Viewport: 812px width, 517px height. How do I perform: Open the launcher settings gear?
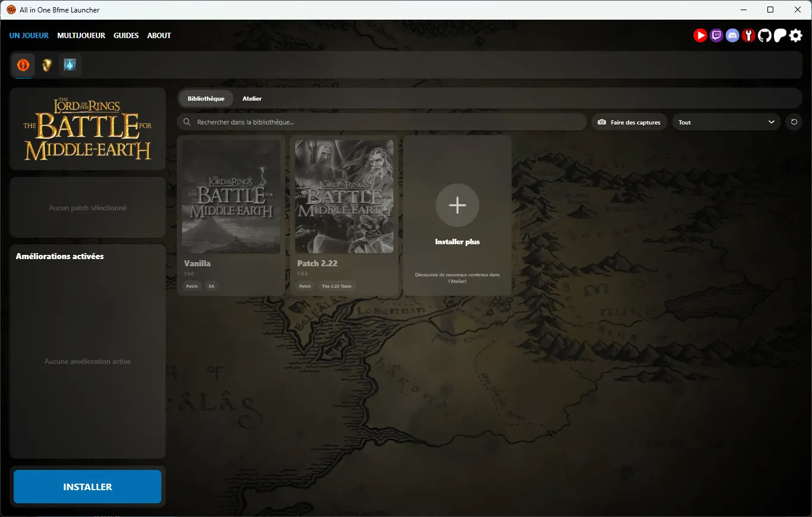(796, 36)
